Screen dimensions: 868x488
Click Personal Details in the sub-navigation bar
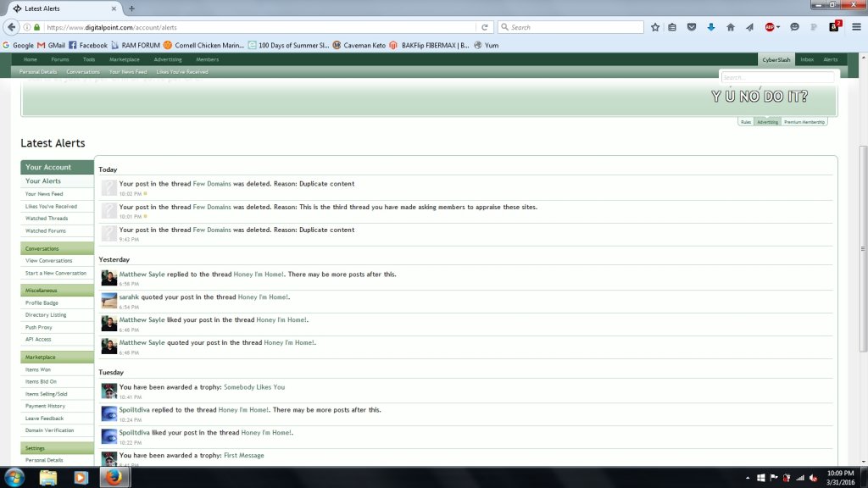click(37, 72)
